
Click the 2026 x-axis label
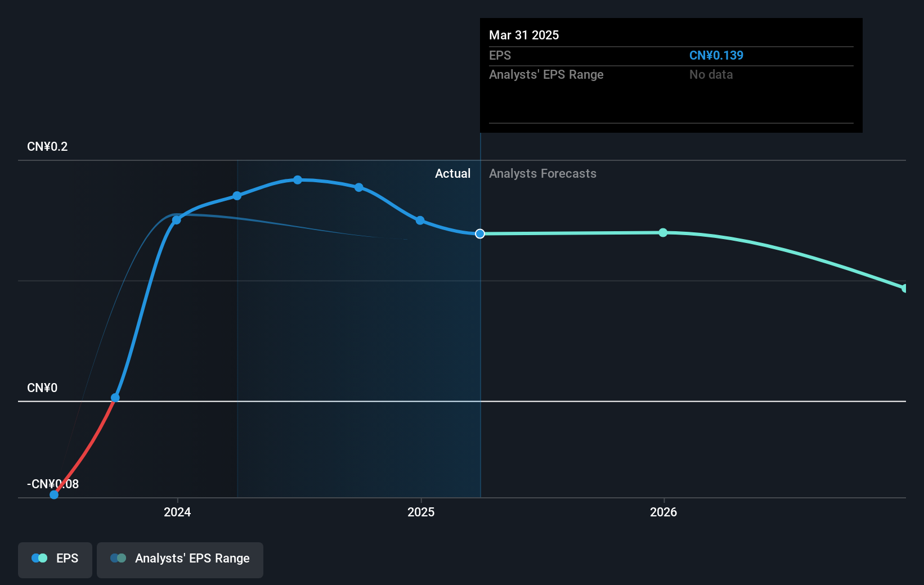[x=663, y=512]
